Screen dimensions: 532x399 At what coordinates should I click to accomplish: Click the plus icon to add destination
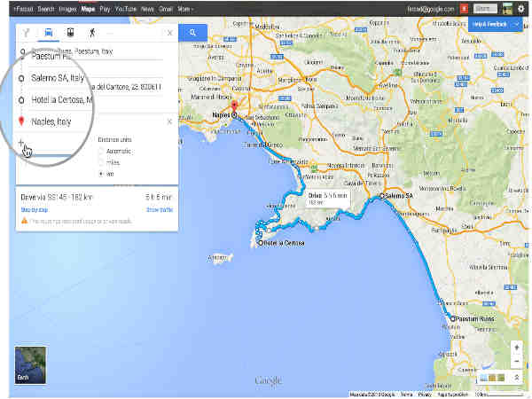click(21, 143)
